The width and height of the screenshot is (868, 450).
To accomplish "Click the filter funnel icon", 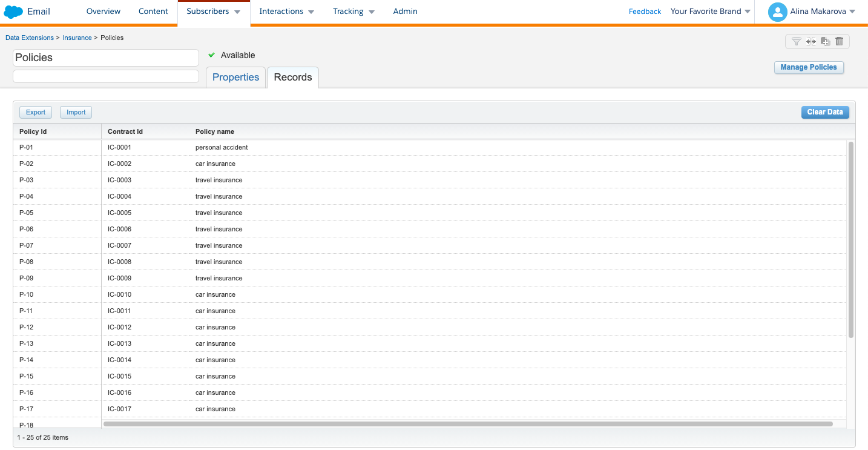I will (x=797, y=41).
